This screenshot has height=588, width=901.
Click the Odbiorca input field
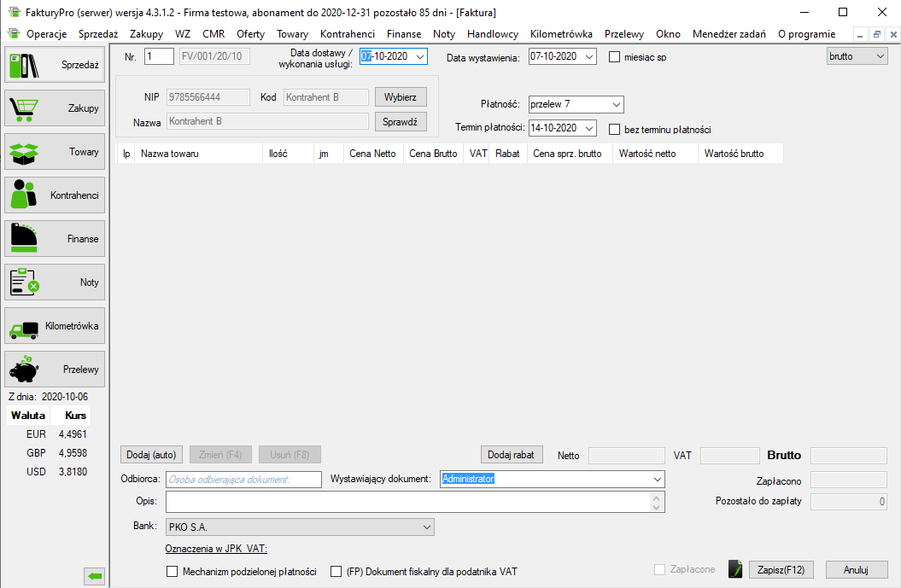pos(243,480)
